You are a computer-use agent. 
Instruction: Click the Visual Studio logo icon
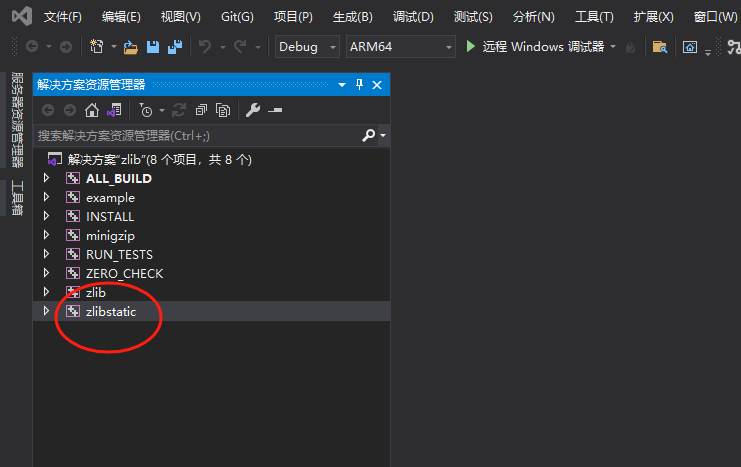(x=22, y=17)
